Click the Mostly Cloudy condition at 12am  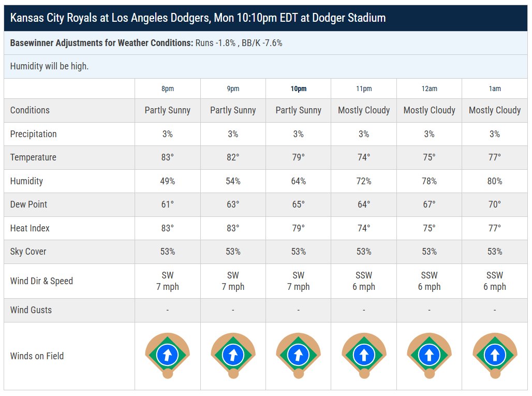429,110
